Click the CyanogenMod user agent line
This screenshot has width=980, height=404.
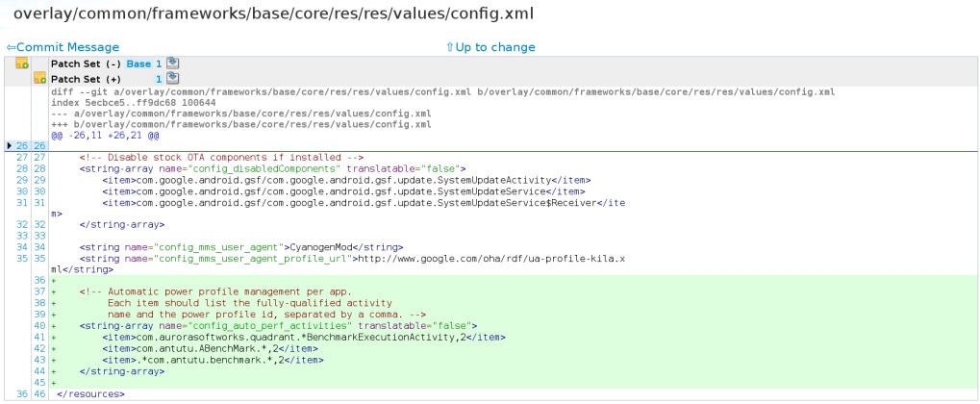click(241, 247)
